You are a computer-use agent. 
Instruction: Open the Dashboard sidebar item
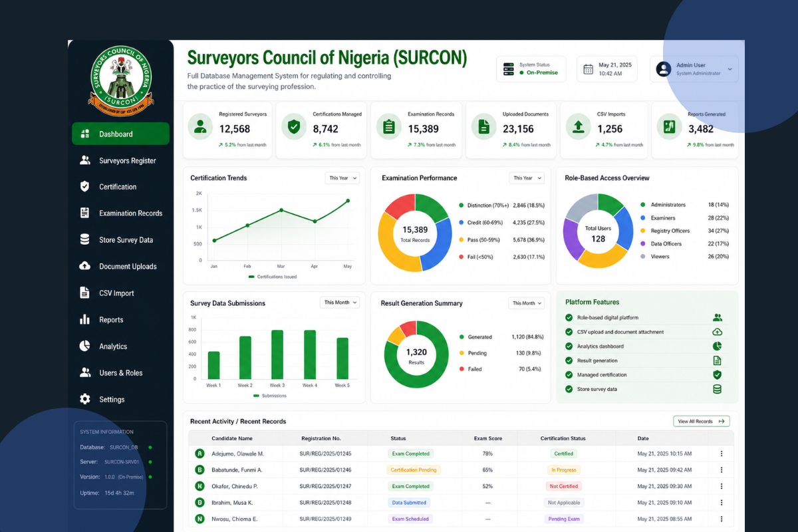120,134
